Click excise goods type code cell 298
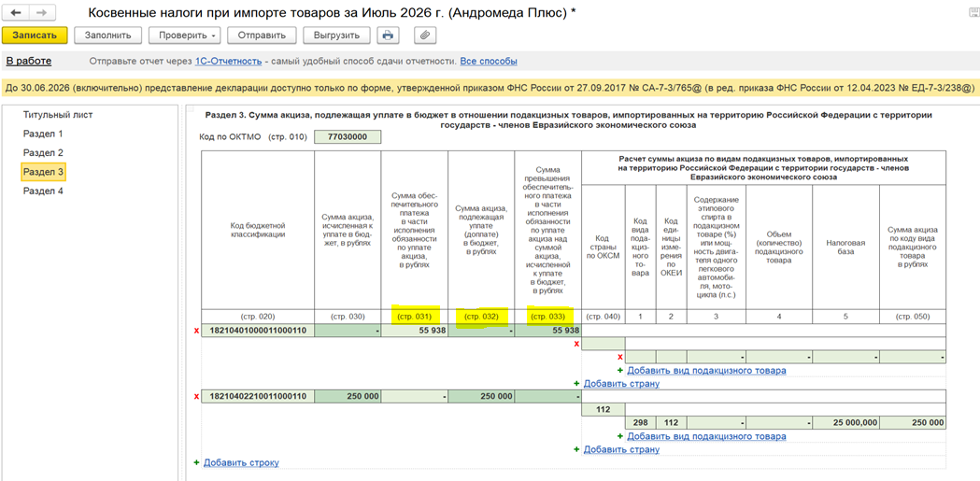Screen dimensions: 980x481 (x=640, y=423)
